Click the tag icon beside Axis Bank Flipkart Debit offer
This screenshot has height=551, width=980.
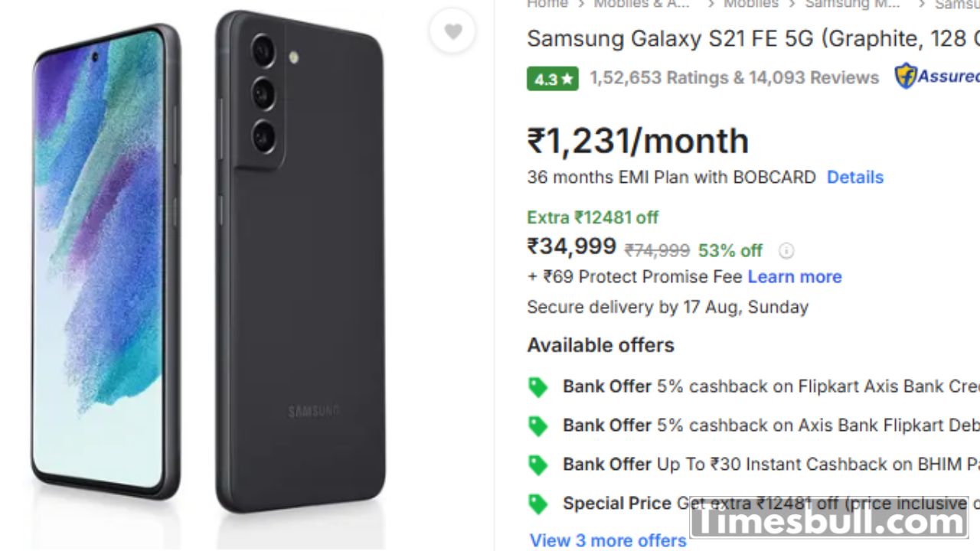pyautogui.click(x=538, y=426)
